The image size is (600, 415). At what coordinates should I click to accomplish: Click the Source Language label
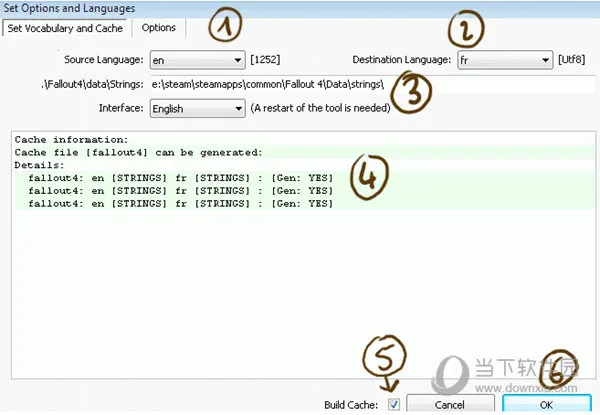(x=104, y=60)
